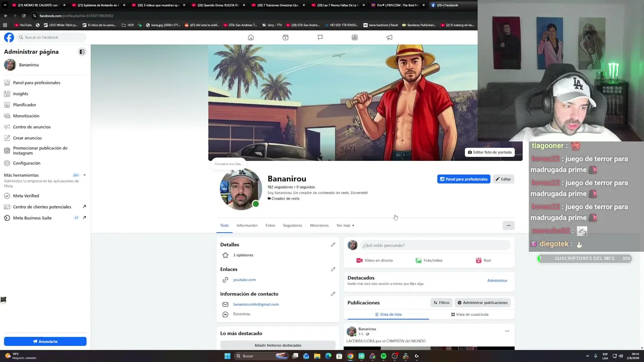Open the Marketplace icon in the top navigation
Screen dimensions: 644x362
click(x=355, y=37)
